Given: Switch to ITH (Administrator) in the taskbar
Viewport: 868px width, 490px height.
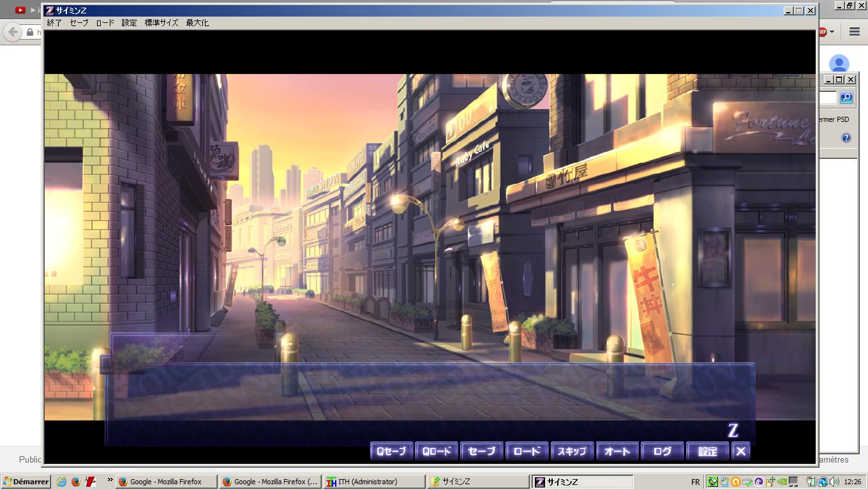Looking at the screenshot, I should coord(374,482).
